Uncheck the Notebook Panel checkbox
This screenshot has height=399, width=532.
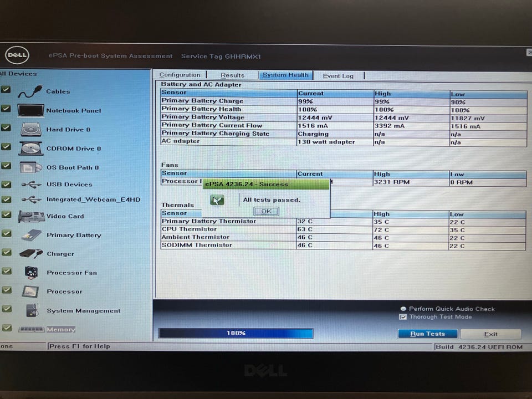click(x=6, y=109)
